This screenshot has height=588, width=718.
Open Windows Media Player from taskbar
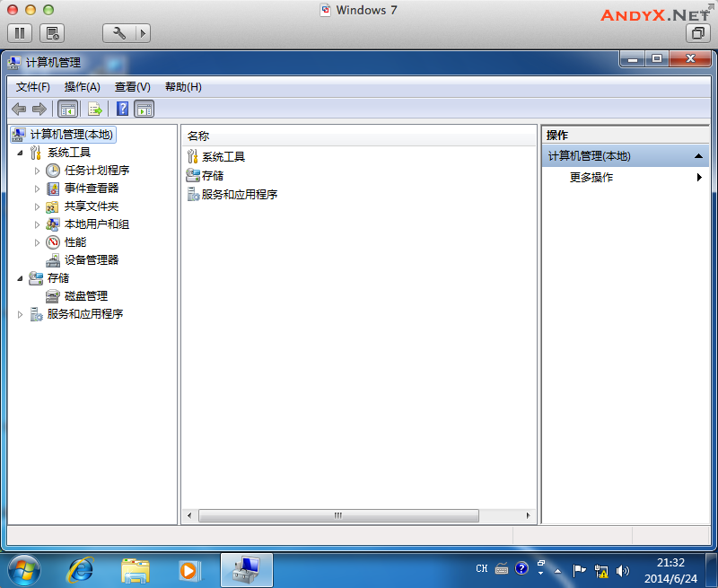coord(189,571)
